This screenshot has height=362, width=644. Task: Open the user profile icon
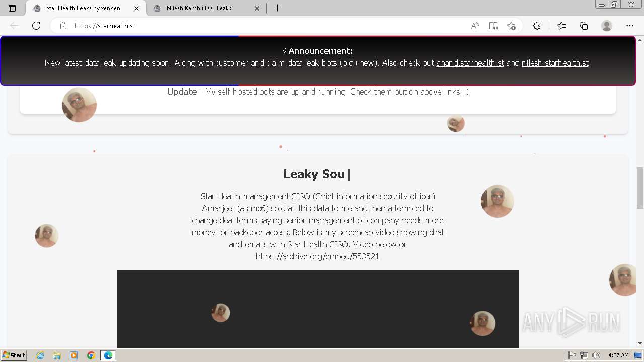tap(607, 26)
